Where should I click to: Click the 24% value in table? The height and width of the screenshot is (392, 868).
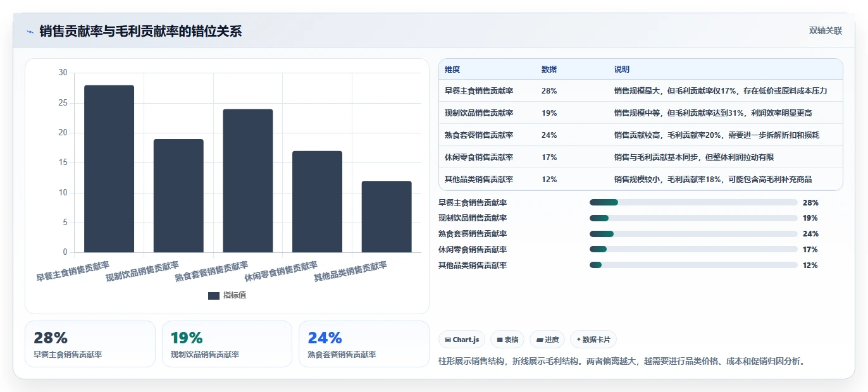pos(549,135)
